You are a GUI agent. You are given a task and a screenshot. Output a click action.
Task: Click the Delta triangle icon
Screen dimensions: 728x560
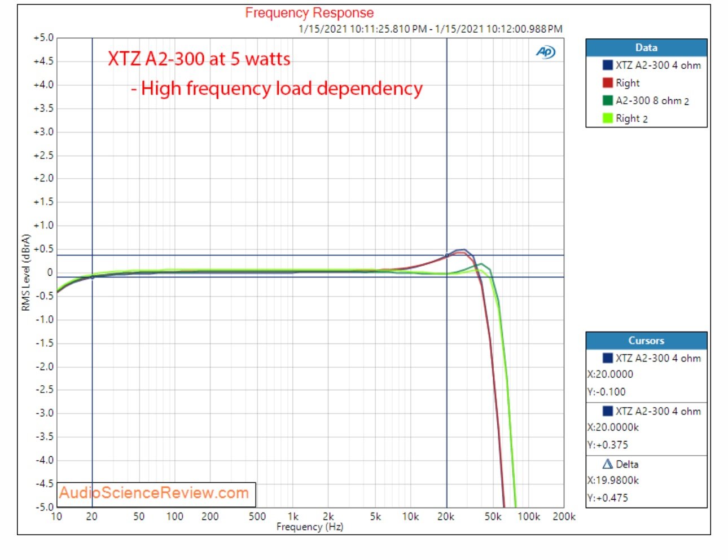point(608,464)
